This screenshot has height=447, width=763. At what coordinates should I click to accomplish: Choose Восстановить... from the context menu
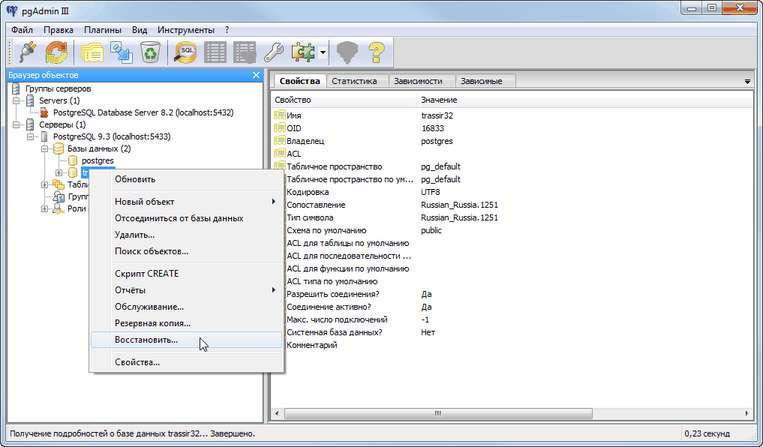point(146,339)
